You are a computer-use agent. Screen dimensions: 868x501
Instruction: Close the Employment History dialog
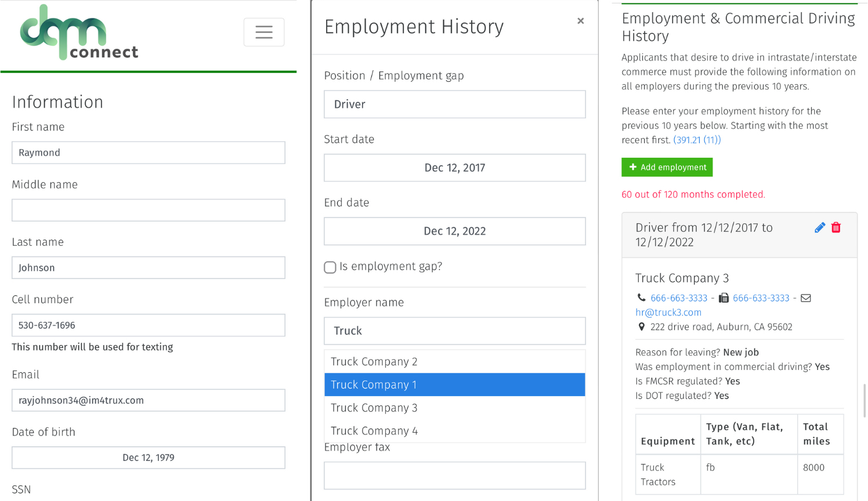(580, 21)
